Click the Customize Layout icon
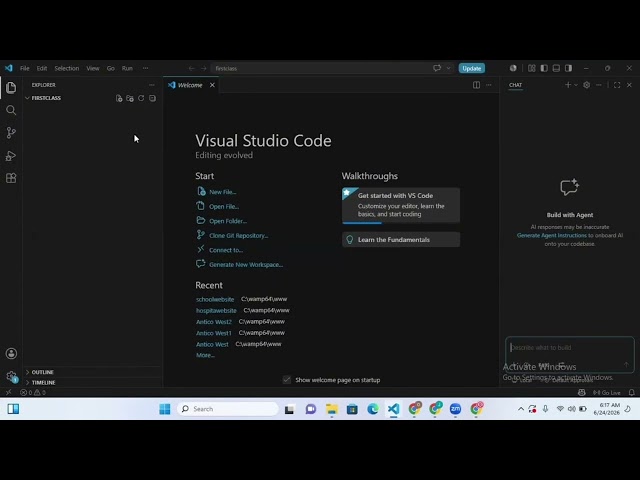Screen dimensions: 640x480 [531, 68]
